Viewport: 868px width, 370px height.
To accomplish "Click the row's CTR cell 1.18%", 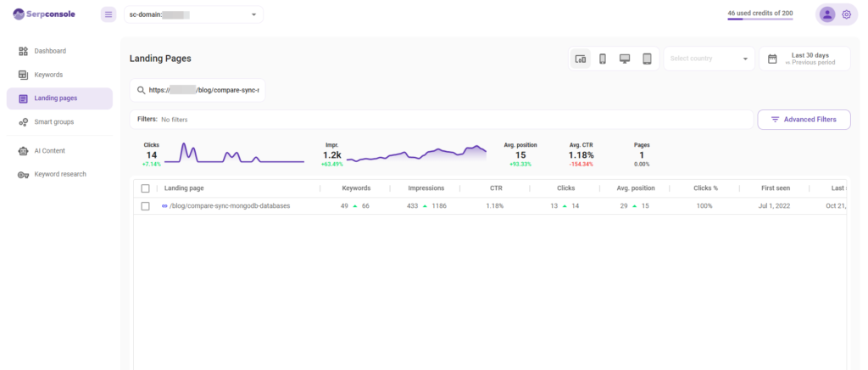I will (495, 206).
